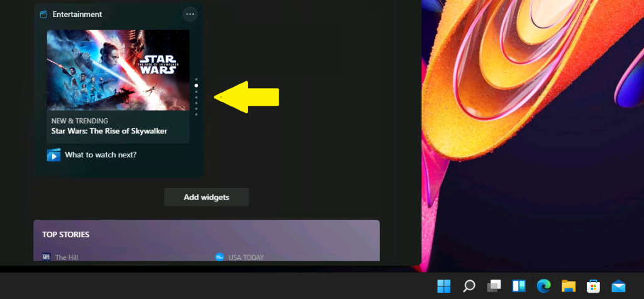The width and height of the screenshot is (644, 299).
Task: Open Search from the taskbar
Action: click(469, 286)
